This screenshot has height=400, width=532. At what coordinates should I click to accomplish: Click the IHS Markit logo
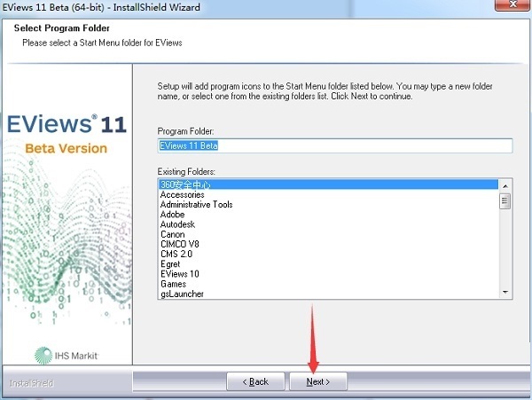(x=66, y=356)
